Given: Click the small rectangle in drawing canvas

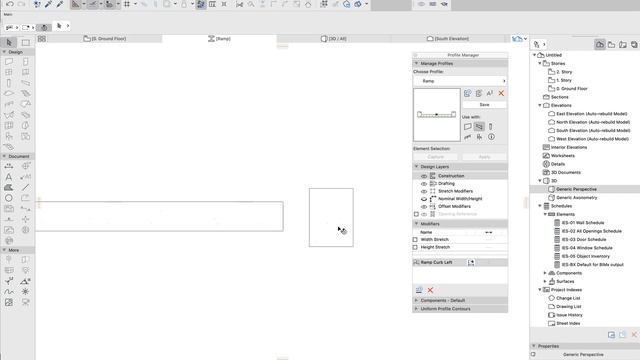Looking at the screenshot, I should (331, 218).
